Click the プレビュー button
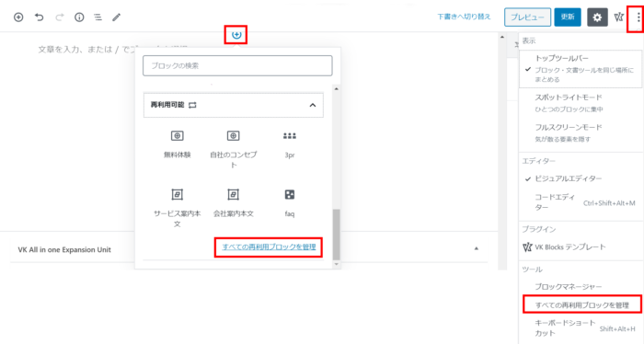 click(527, 17)
